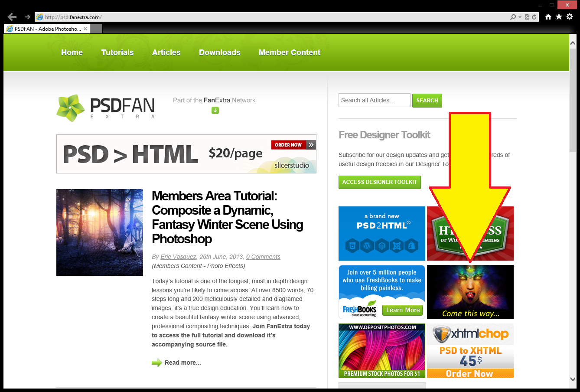
Task: Open a new tab with the blank tab button
Action: point(96,29)
